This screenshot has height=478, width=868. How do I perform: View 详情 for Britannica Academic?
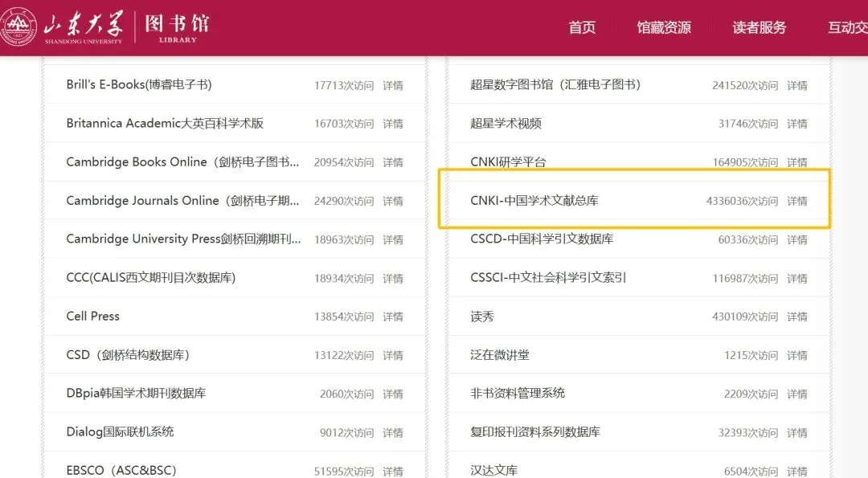(393, 124)
